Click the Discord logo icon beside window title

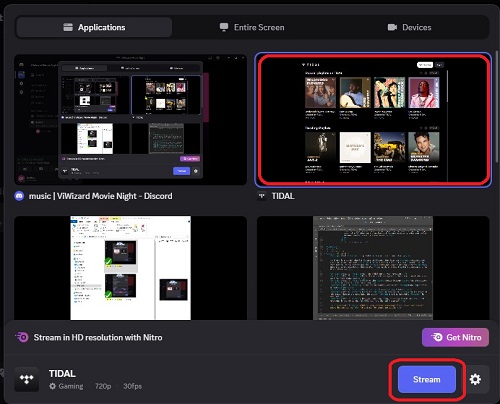click(19, 196)
